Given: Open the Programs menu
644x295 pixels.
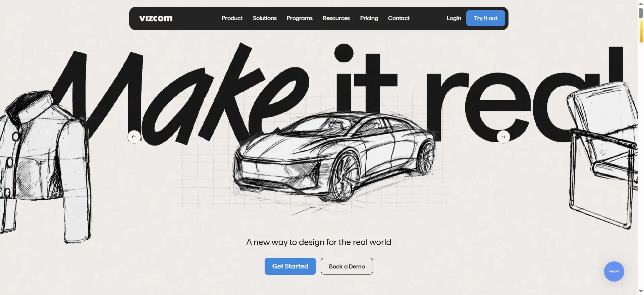Looking at the screenshot, I should [300, 18].
